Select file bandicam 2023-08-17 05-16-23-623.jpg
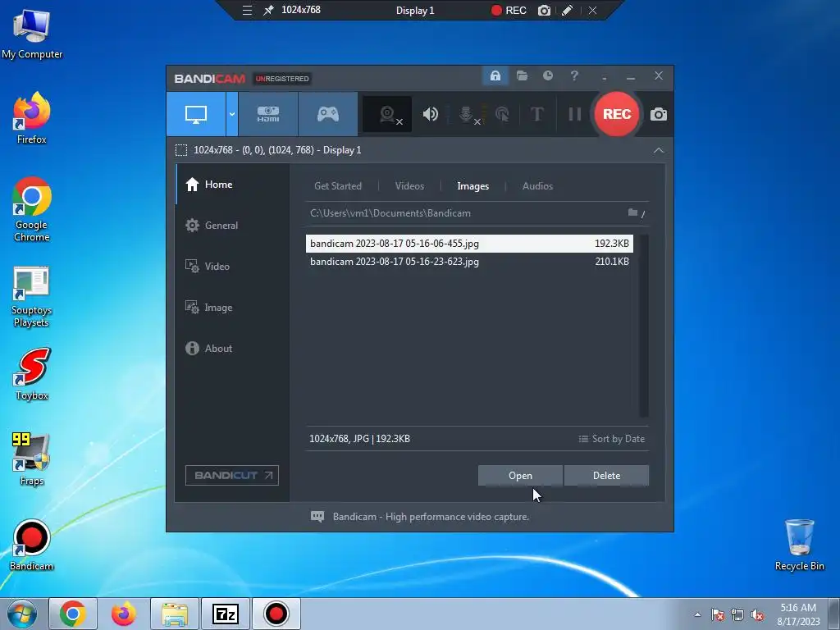840x630 pixels. pyautogui.click(x=469, y=262)
